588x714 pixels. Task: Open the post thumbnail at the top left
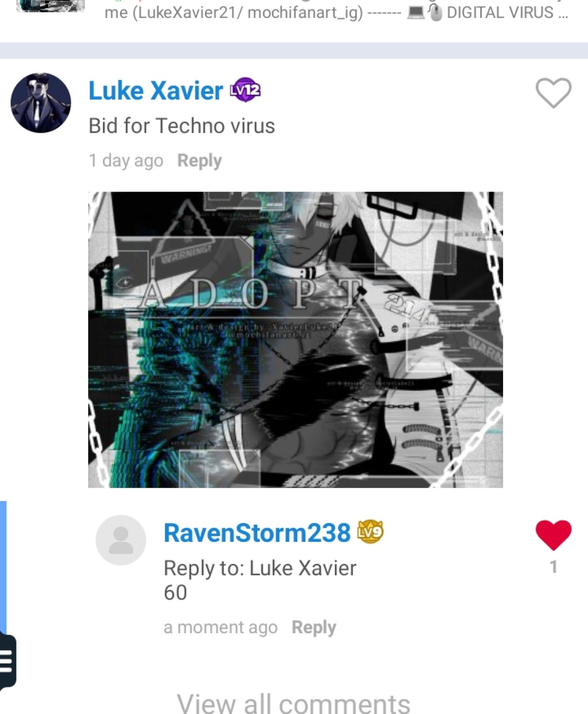(x=51, y=6)
